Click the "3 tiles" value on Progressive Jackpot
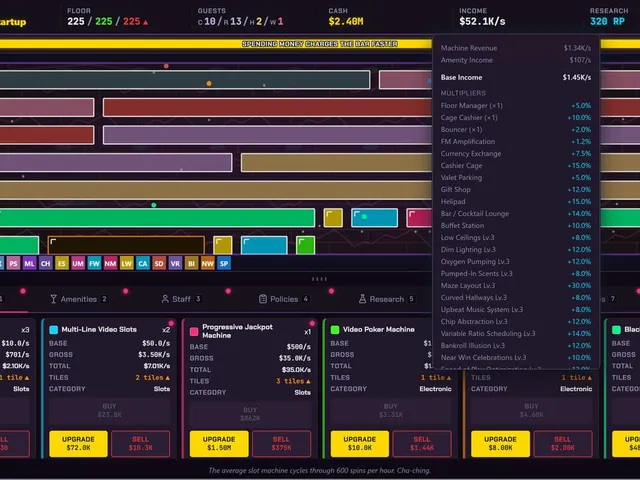640x480 pixels. pyautogui.click(x=293, y=381)
